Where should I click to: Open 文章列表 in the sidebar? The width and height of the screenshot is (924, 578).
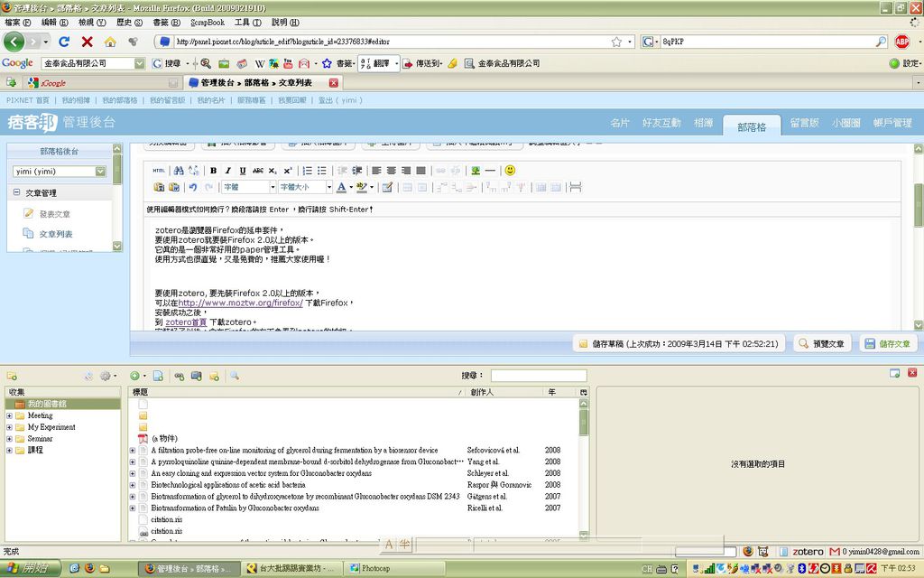(56, 234)
